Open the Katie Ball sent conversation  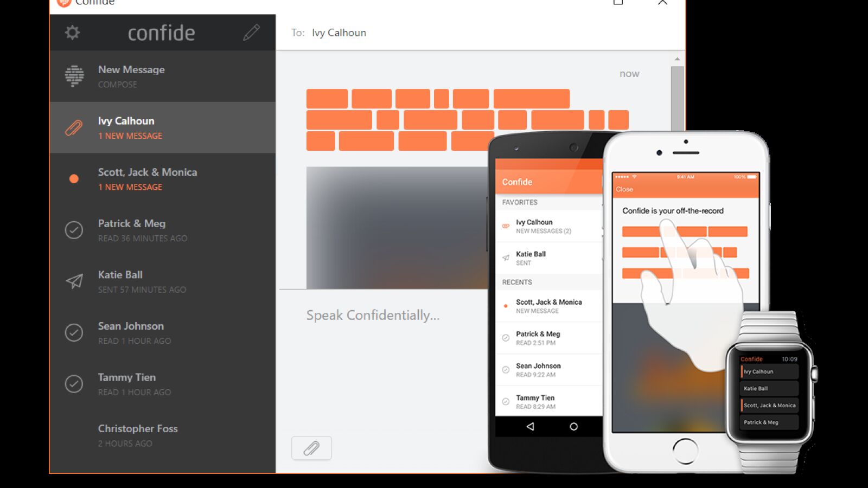[x=163, y=281]
